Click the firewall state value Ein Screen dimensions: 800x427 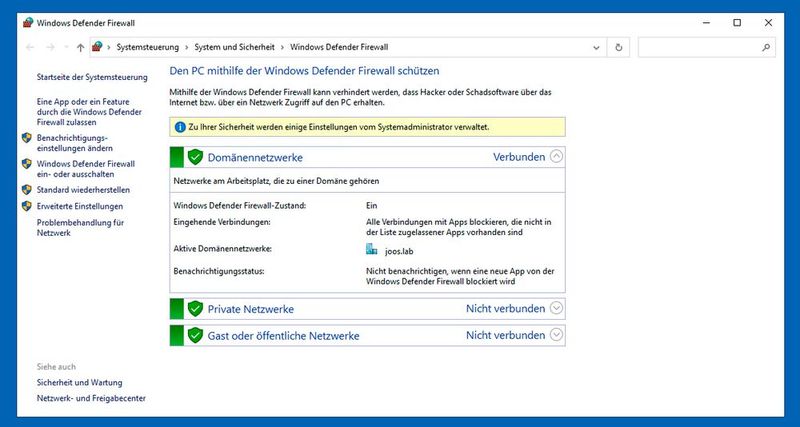[371, 206]
